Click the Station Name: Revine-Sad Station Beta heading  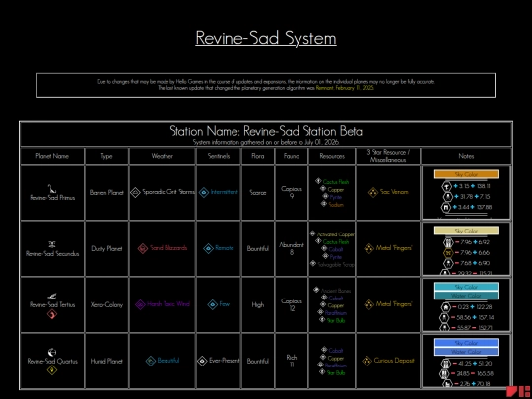(266, 131)
